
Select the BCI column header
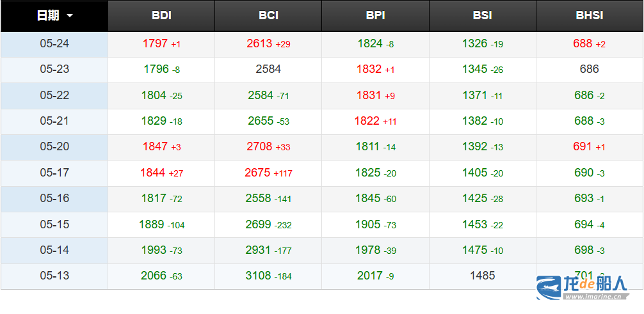pos(268,15)
